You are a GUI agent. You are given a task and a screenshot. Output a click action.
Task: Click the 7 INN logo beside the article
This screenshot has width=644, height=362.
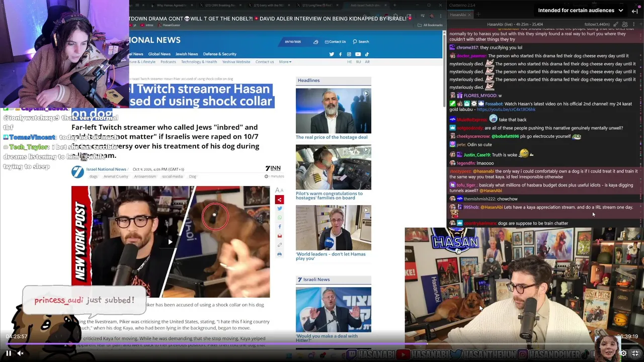coord(273,168)
